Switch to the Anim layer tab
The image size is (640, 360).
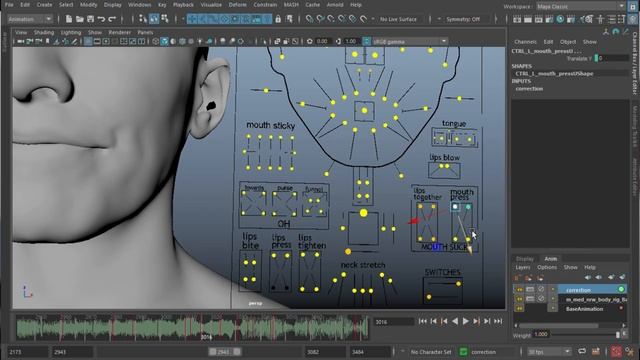(550, 259)
